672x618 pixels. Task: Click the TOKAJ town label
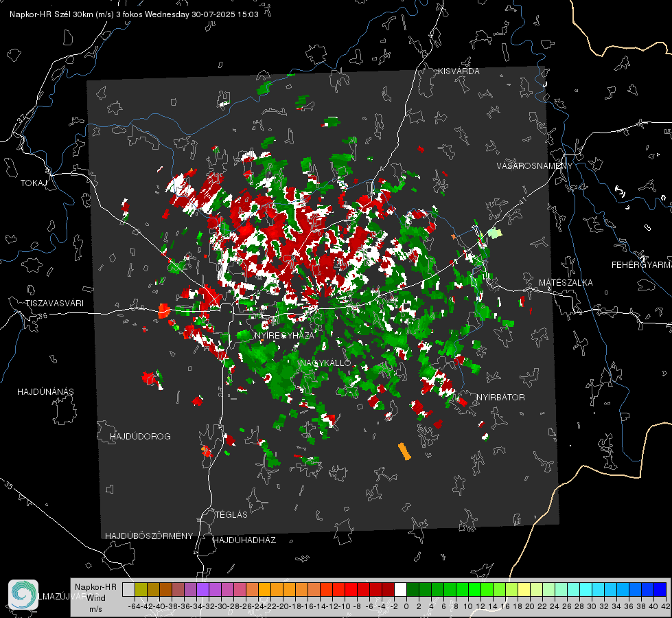(34, 183)
